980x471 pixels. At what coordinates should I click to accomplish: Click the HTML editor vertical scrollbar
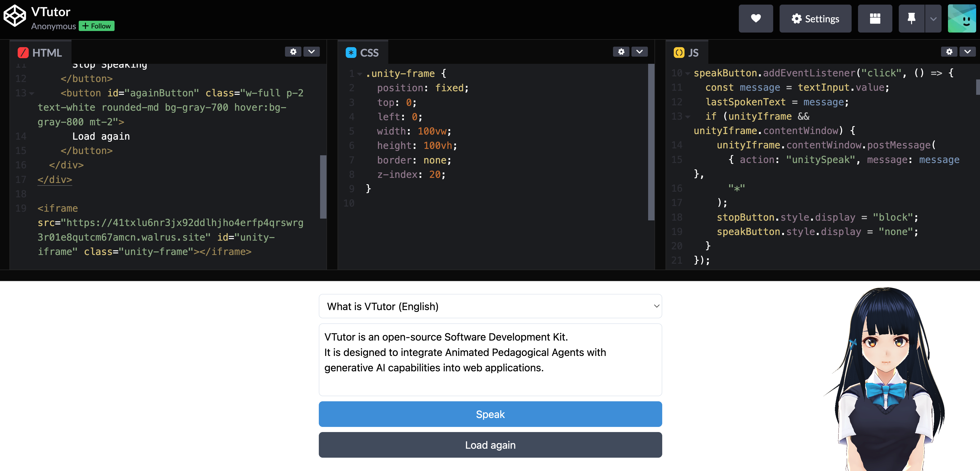point(323,186)
